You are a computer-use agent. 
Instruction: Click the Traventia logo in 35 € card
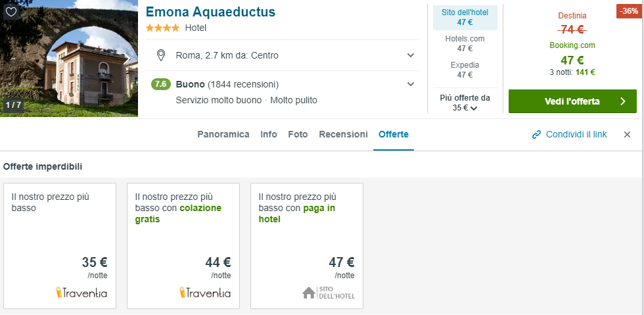[81, 293]
